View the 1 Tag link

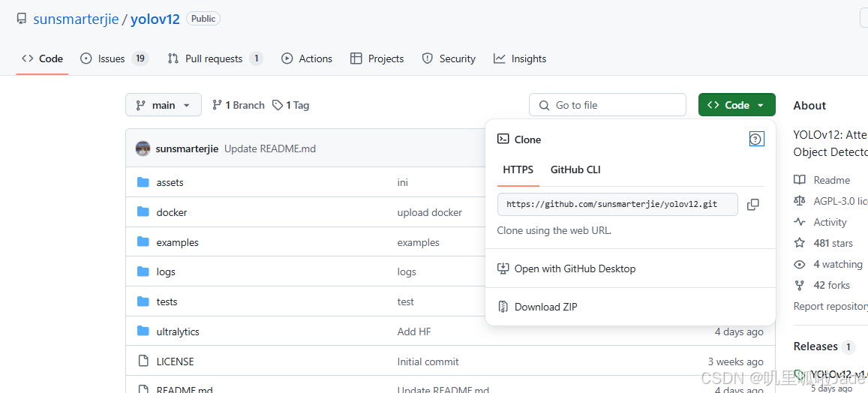291,105
